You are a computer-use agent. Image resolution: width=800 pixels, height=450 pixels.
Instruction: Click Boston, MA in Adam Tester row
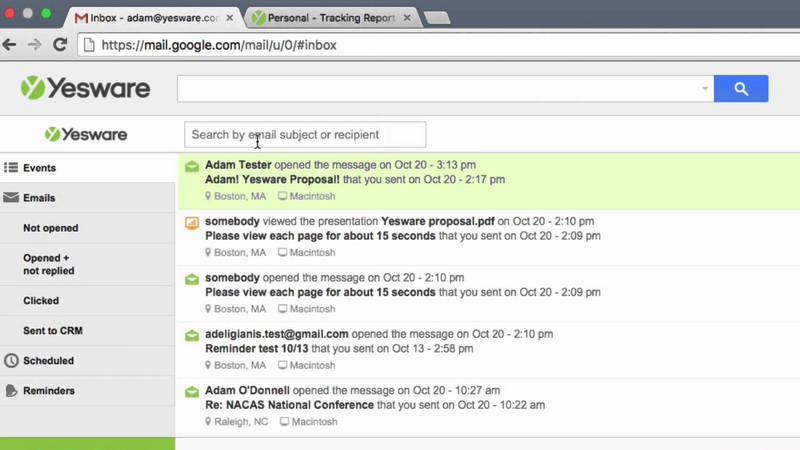point(240,196)
